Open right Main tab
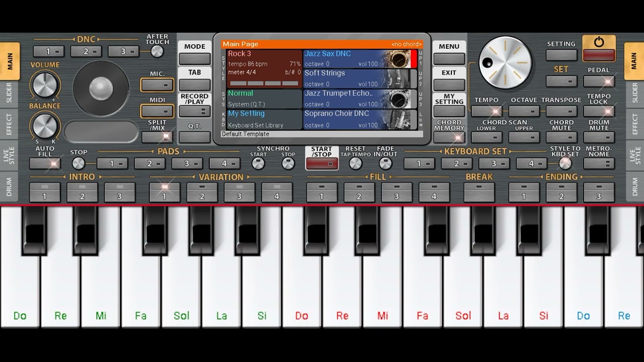 coord(634,61)
